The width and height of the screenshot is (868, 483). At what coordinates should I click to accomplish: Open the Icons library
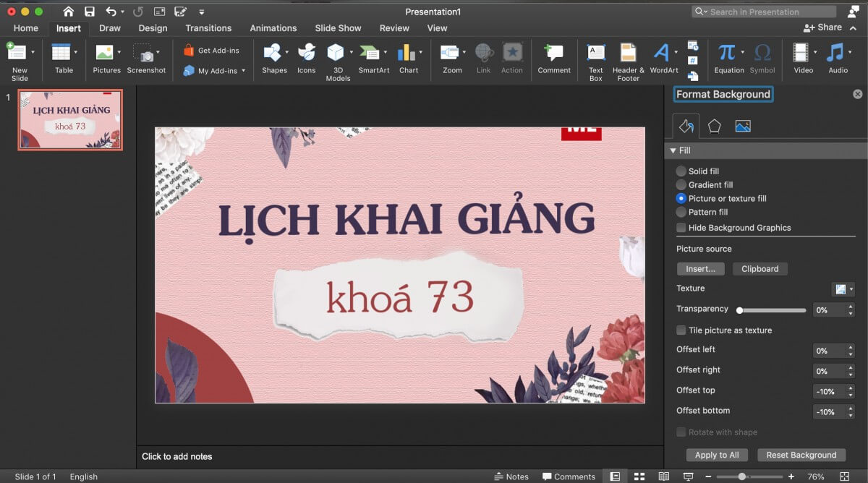pos(306,54)
